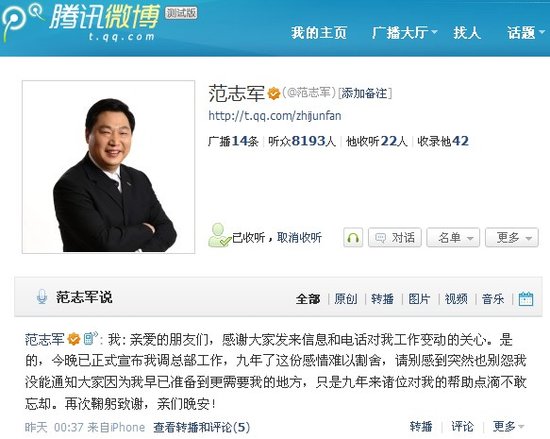The height and width of the screenshot is (439, 550).
Task: Click the Tencent Weibo logo
Action: tap(81, 22)
